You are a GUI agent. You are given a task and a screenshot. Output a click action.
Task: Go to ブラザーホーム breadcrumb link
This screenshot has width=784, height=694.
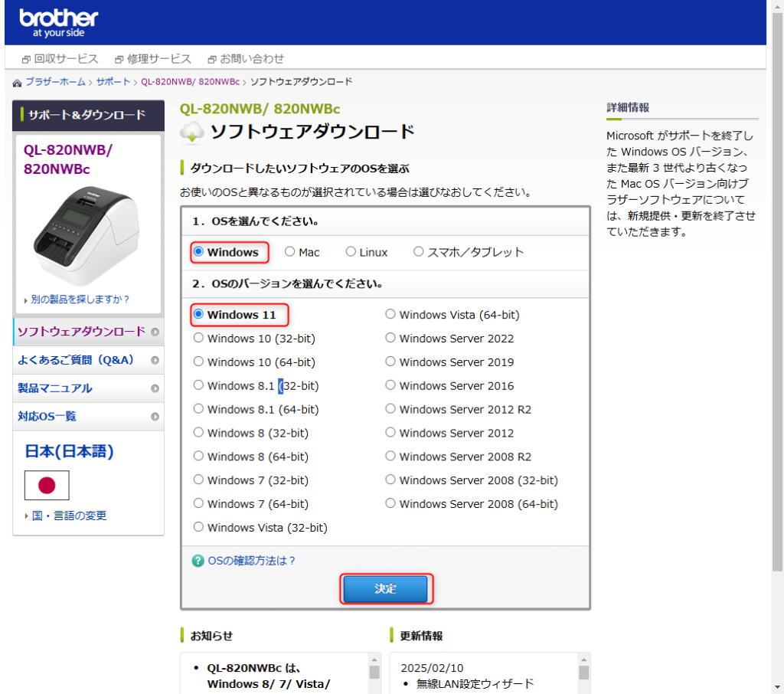55,82
